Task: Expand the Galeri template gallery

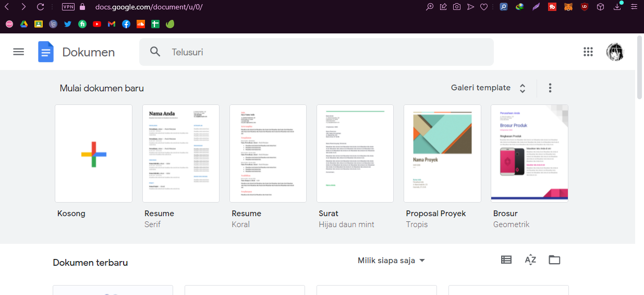Action: point(489,88)
